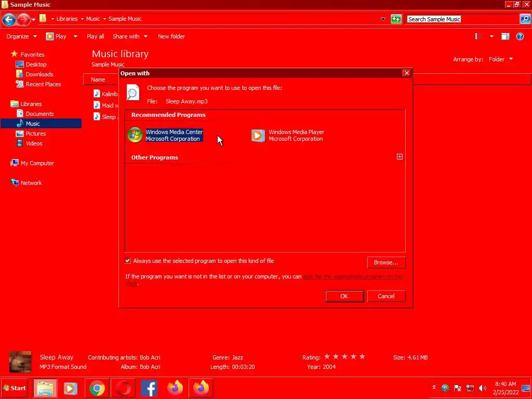Click the search magnifier icon
The image size is (532, 399).
[x=525, y=19]
